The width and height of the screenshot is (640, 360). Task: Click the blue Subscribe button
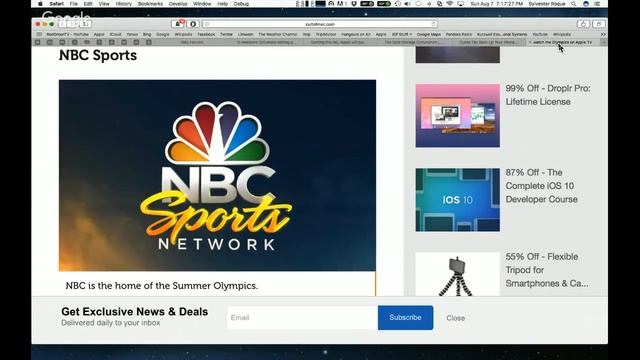(x=405, y=318)
